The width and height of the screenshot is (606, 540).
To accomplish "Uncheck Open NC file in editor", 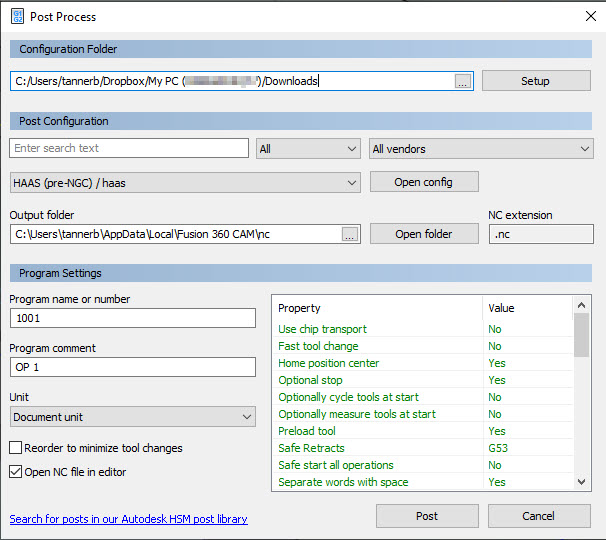I will (16, 472).
